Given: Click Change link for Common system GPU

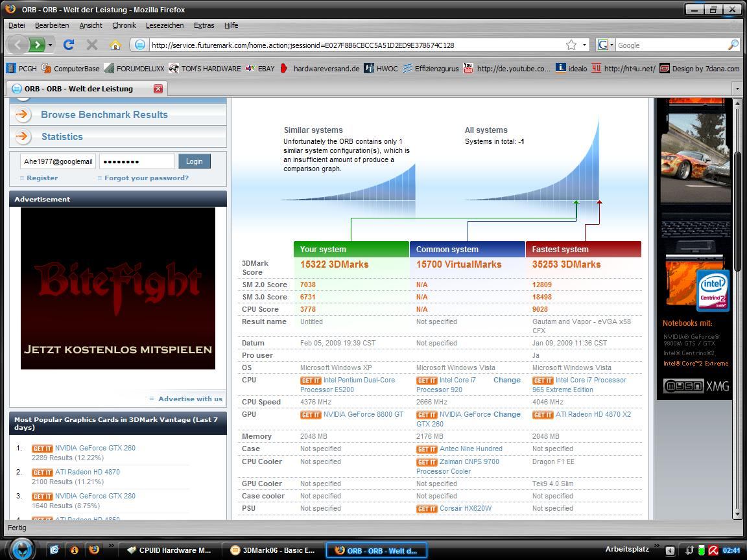Looking at the screenshot, I should tap(507, 414).
